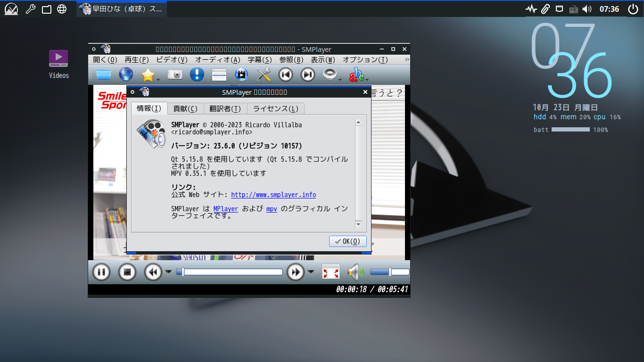The image size is (644, 362).
Task: Click the system monitor pulse tray icon
Action: (x=531, y=9)
